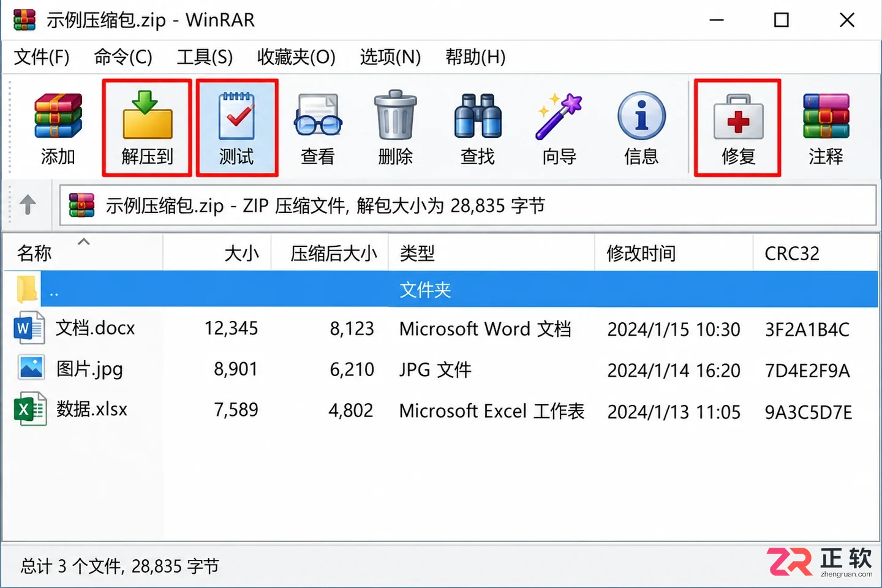Click status bar '总计 3 个文件' text
Image resolution: width=882 pixels, height=588 pixels.
(x=71, y=566)
